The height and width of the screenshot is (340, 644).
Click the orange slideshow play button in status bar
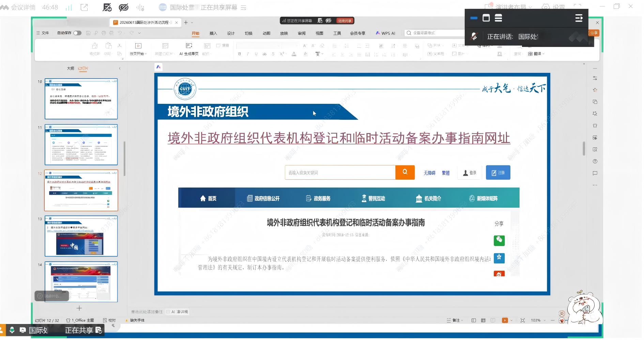[505, 320]
